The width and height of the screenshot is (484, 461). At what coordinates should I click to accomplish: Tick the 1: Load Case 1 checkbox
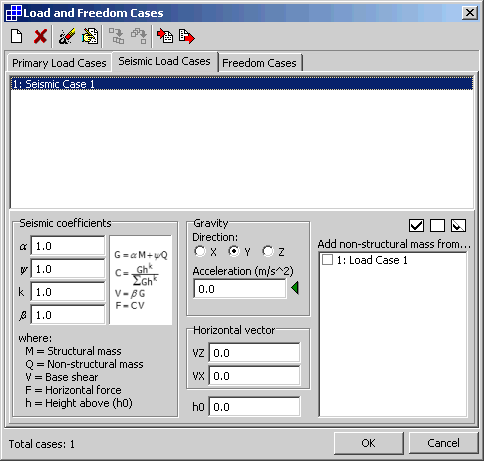click(x=327, y=260)
